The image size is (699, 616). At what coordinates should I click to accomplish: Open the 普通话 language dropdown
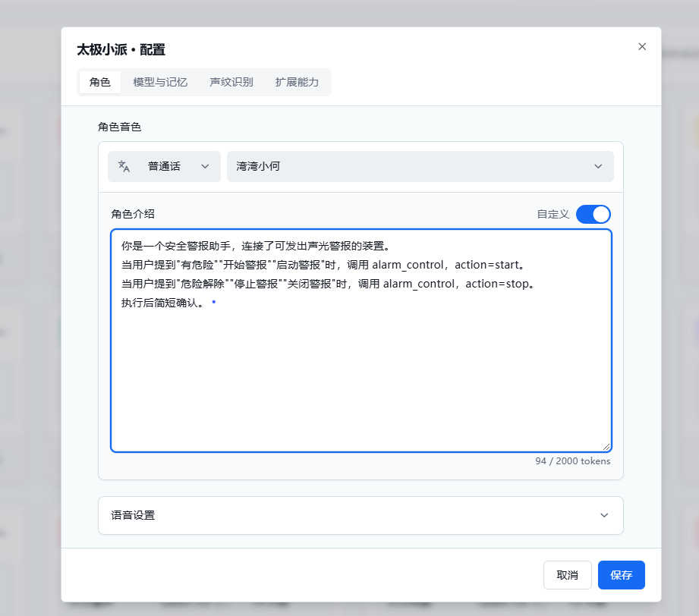coord(164,166)
